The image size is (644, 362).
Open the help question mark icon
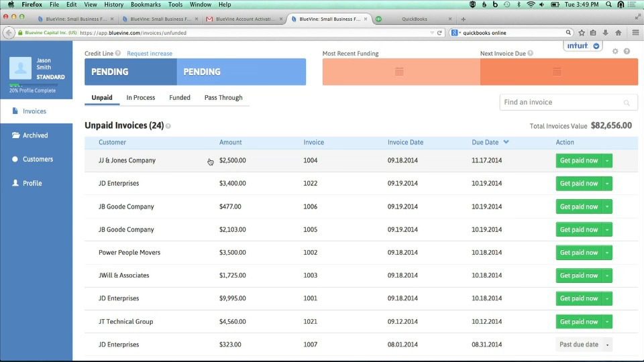[627, 52]
